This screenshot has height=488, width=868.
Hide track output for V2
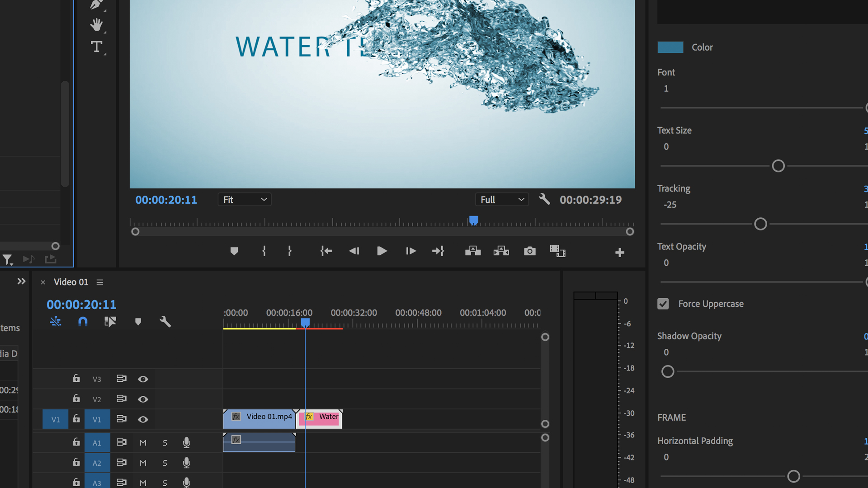[x=143, y=399]
